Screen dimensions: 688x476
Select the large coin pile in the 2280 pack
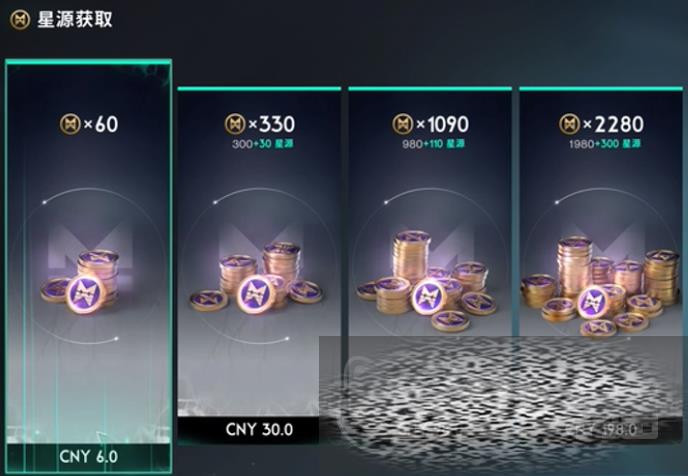click(600, 286)
